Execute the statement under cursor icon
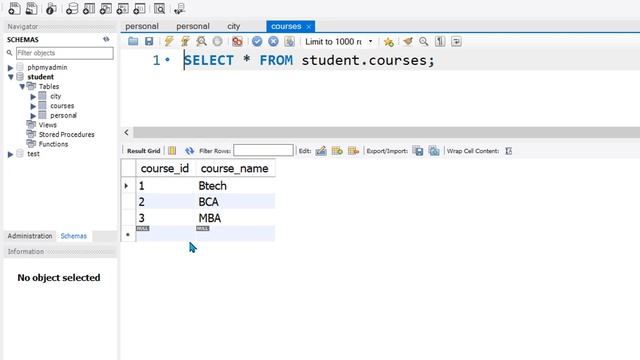 click(185, 41)
